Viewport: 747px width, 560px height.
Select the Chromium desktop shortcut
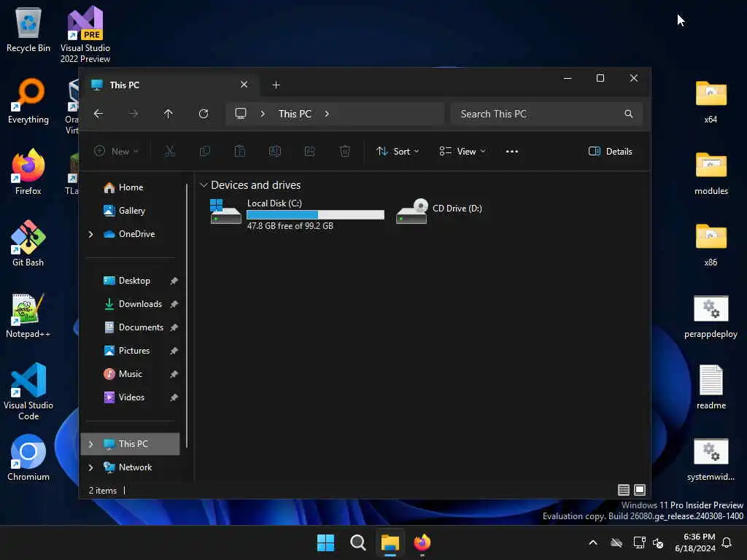tap(28, 458)
